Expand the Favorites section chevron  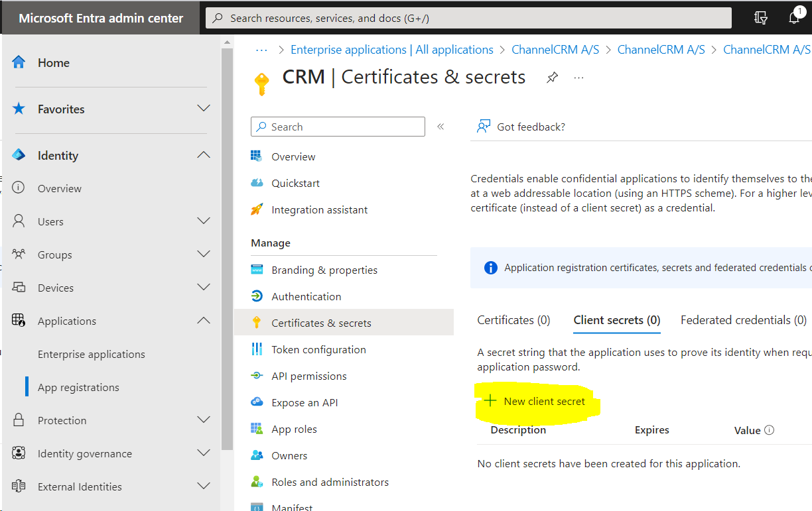click(x=204, y=108)
